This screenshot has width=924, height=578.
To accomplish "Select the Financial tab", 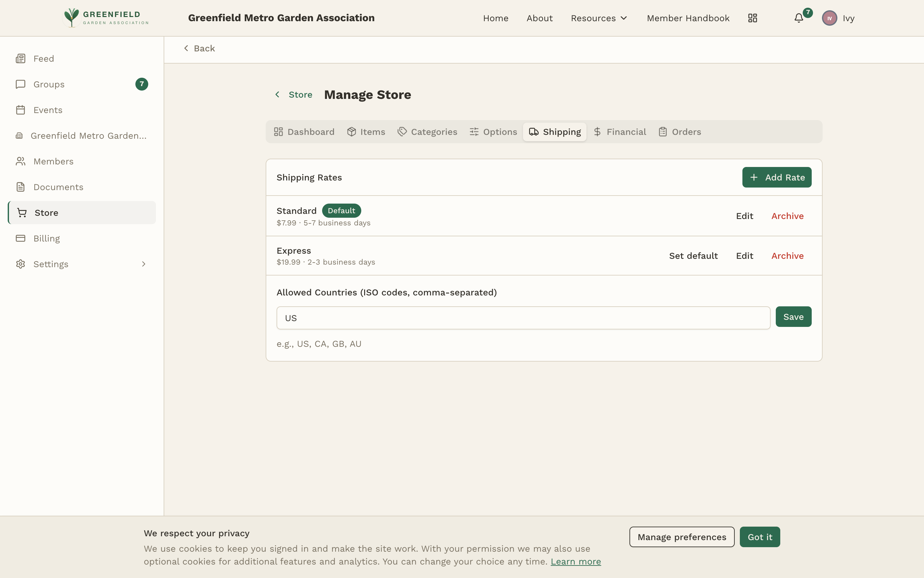I will (620, 132).
